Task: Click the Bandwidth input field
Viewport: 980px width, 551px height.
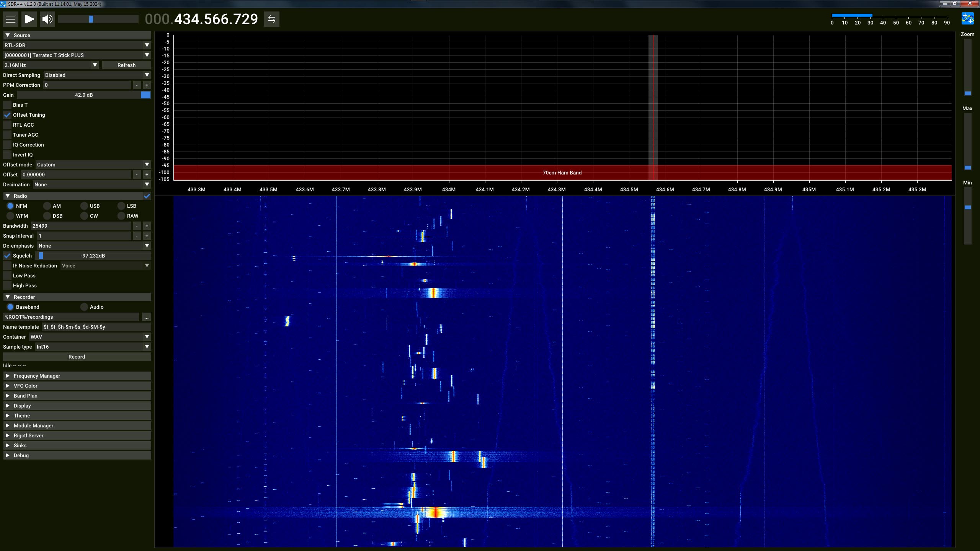Action: [81, 226]
